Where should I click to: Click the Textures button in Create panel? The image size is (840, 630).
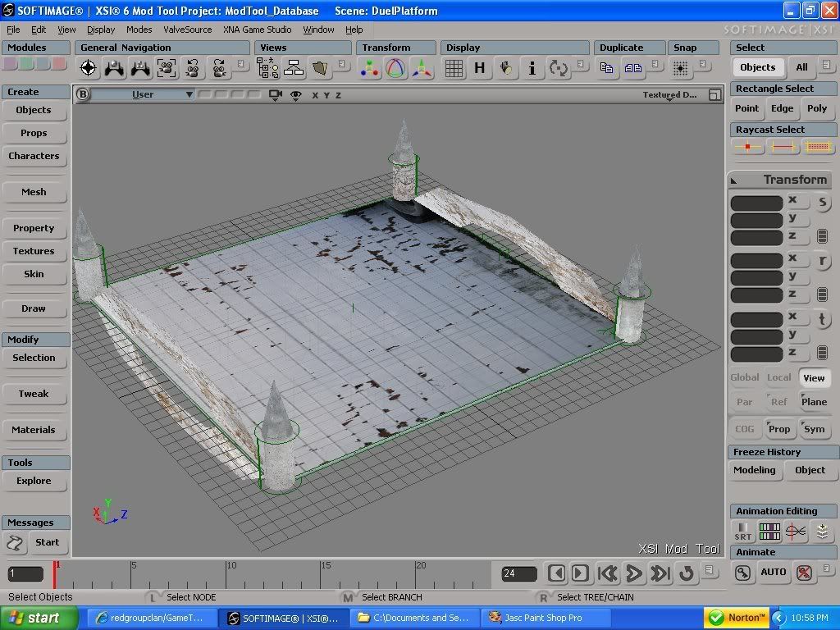[x=34, y=251]
